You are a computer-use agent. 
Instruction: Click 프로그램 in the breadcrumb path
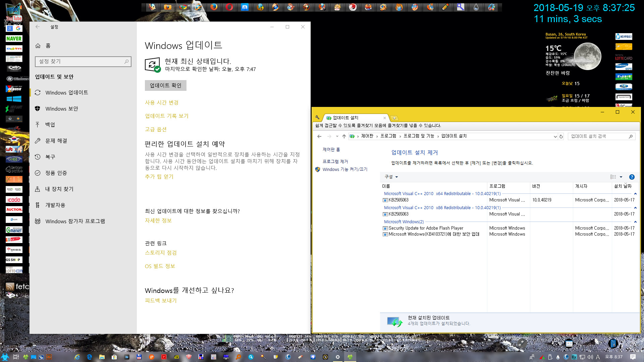(388, 136)
